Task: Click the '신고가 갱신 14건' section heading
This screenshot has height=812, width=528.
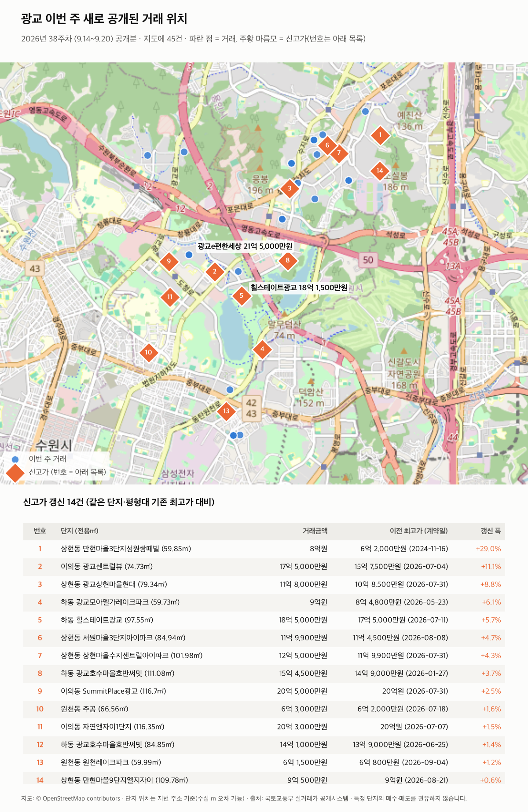Action: [x=119, y=502]
